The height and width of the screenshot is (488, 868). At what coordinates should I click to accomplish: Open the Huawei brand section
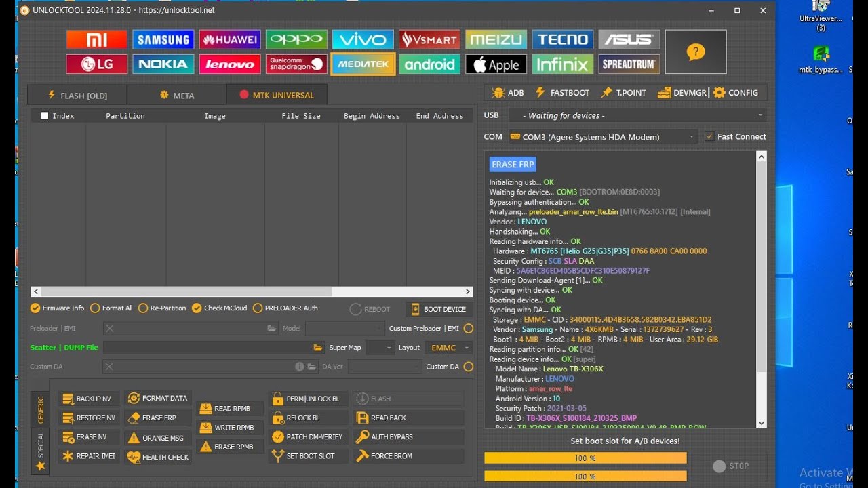click(230, 39)
